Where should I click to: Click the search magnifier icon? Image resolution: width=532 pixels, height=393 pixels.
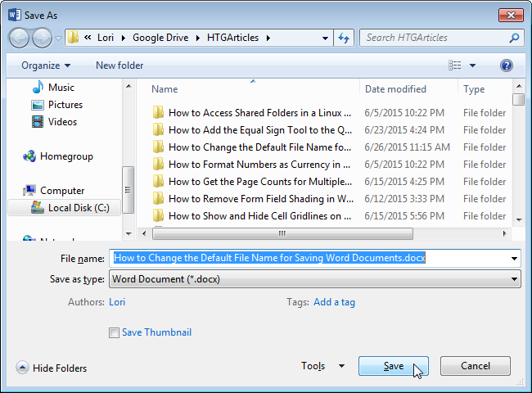click(x=514, y=38)
